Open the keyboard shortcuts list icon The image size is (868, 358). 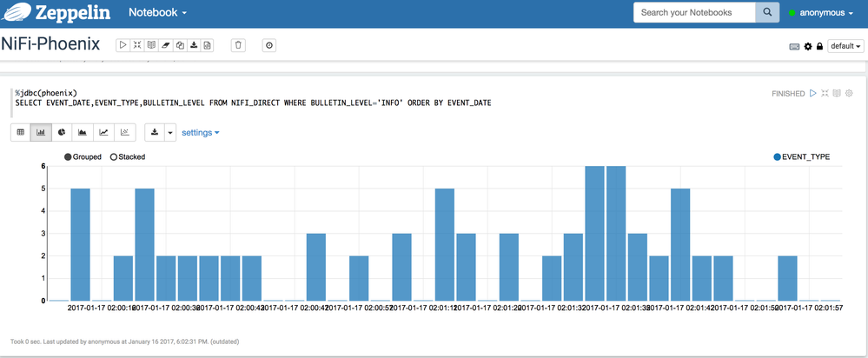pyautogui.click(x=794, y=46)
